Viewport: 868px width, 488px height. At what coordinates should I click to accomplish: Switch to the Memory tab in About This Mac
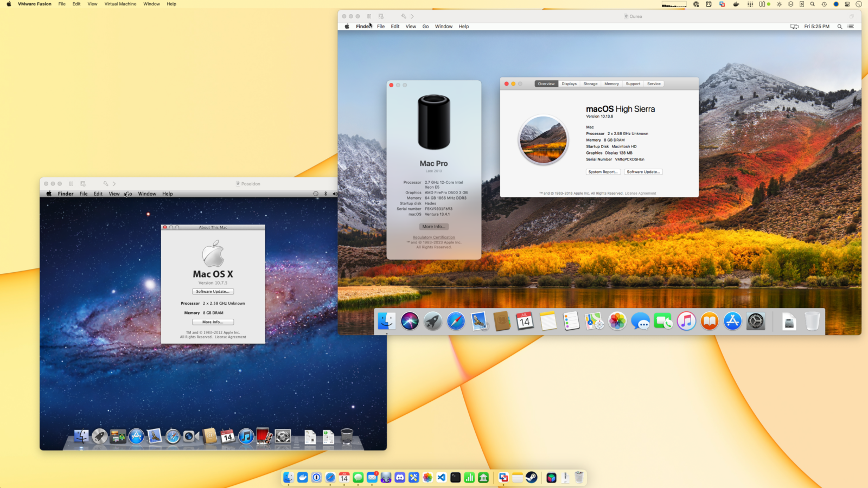click(x=611, y=84)
